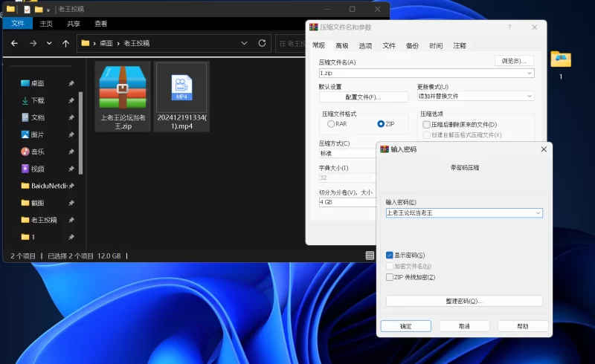Open the 主页 ribbon tab
The width and height of the screenshot is (595, 364).
click(x=46, y=24)
